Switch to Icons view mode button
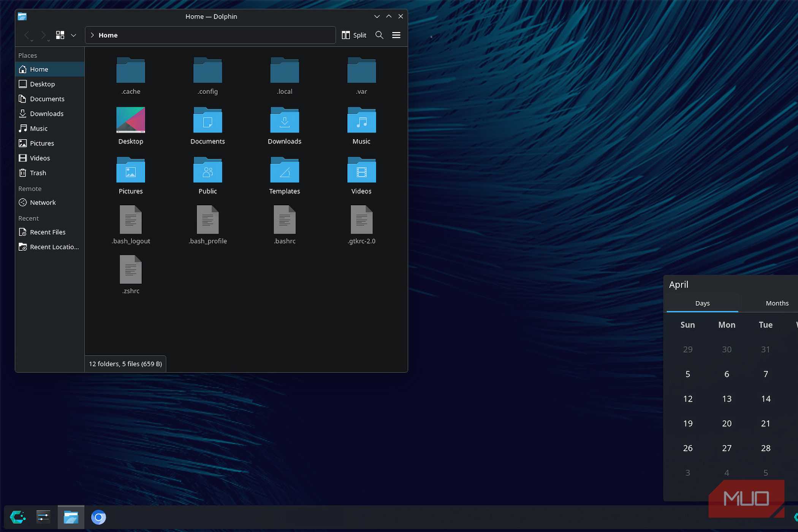The image size is (798, 532). click(60, 35)
